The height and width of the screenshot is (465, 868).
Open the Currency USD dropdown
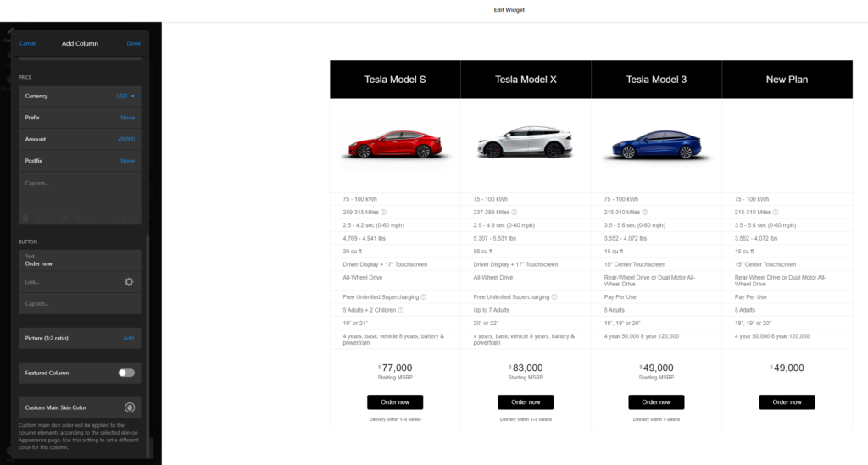pyautogui.click(x=125, y=96)
